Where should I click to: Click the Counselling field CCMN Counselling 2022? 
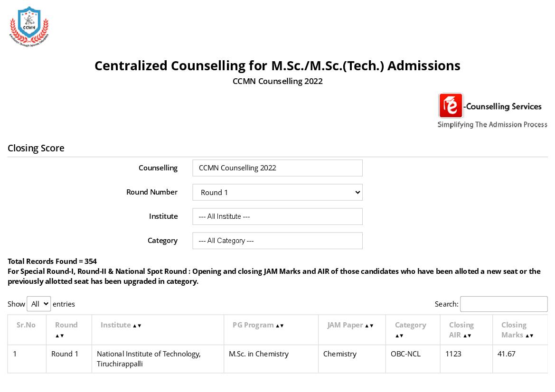[277, 168]
